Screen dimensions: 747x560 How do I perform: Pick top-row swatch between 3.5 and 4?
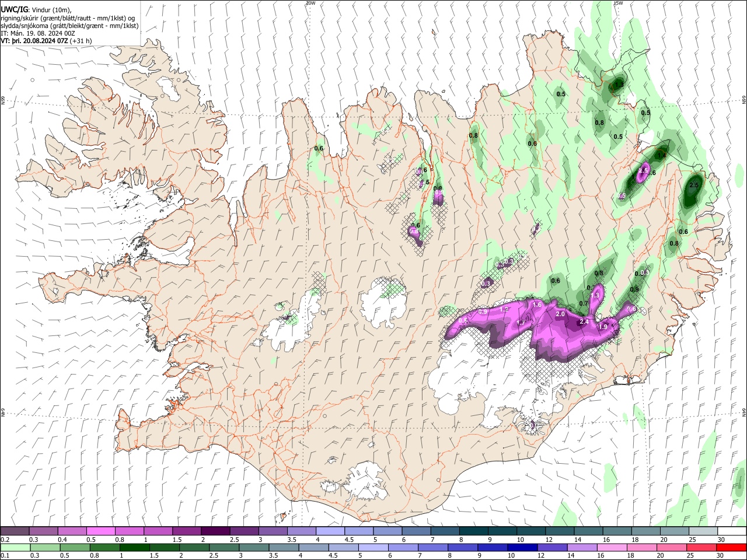[302, 531]
